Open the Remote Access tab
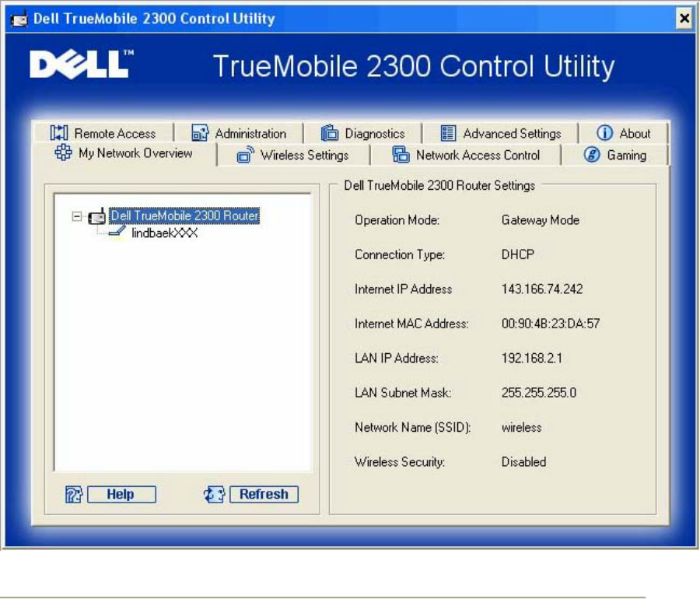The image size is (700, 599). 103,133
